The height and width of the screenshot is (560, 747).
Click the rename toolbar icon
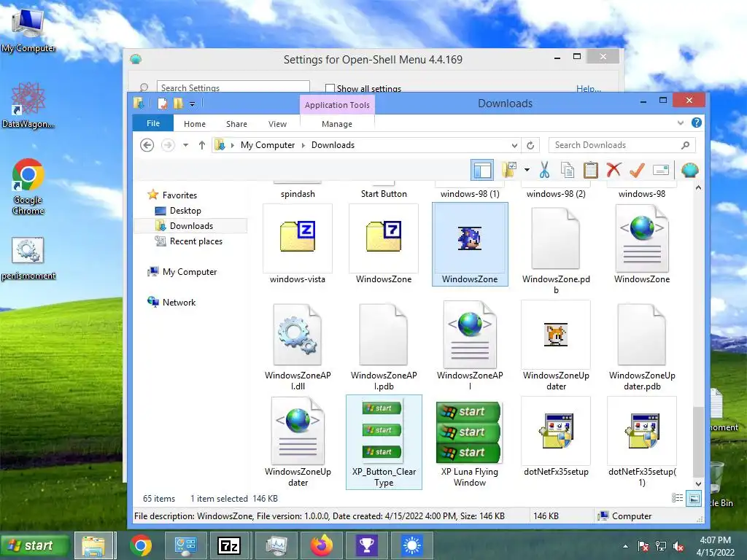pos(661,170)
